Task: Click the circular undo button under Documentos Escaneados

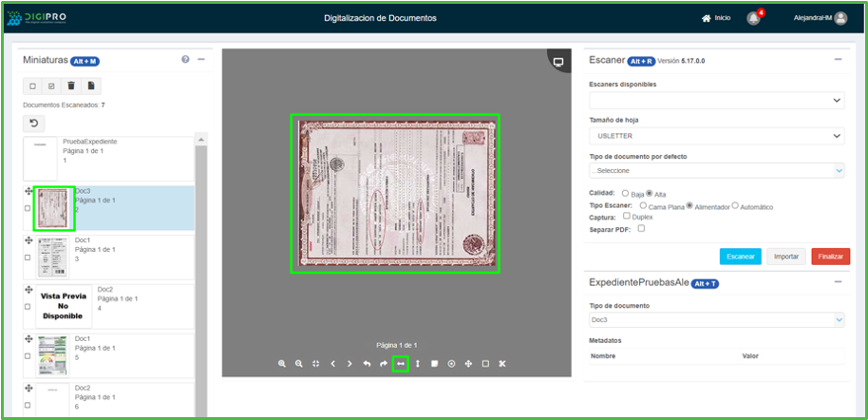Action: (x=33, y=124)
